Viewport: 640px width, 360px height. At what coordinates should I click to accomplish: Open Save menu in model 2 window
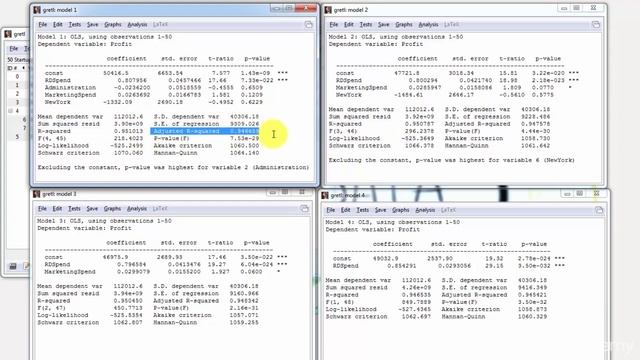coord(384,24)
